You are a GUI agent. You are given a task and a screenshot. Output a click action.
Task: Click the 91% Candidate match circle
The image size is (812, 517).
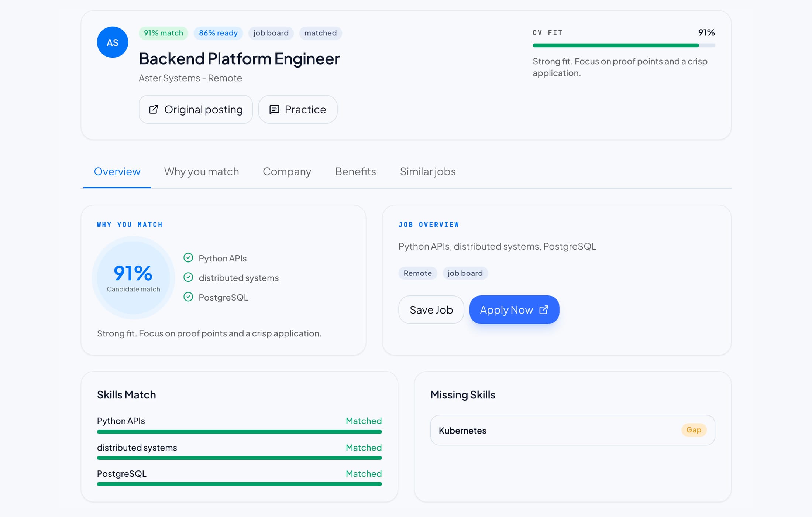[x=133, y=278]
